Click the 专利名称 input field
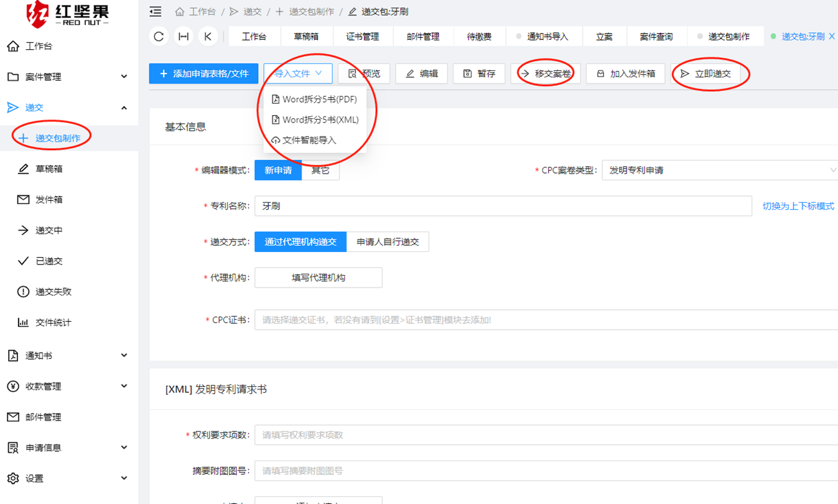 [x=503, y=206]
